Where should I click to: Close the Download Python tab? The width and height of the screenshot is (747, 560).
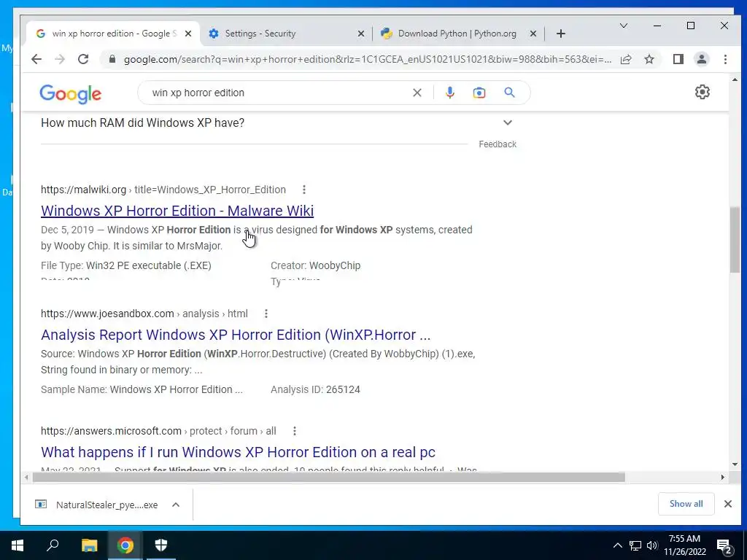point(533,34)
